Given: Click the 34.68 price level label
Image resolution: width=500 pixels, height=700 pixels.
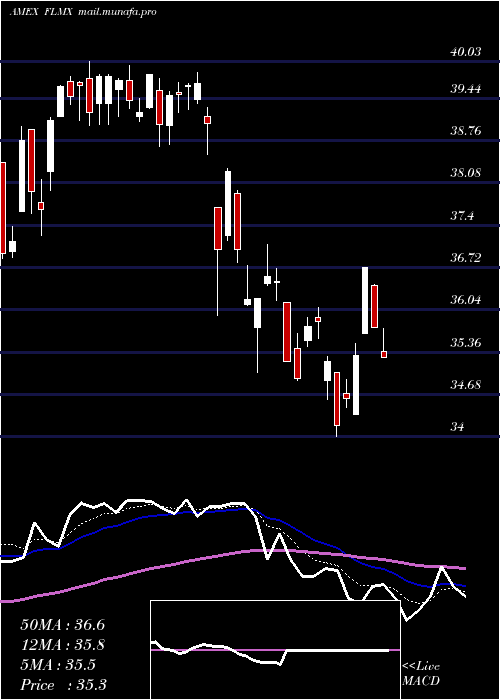Looking at the screenshot, I should pos(466,384).
